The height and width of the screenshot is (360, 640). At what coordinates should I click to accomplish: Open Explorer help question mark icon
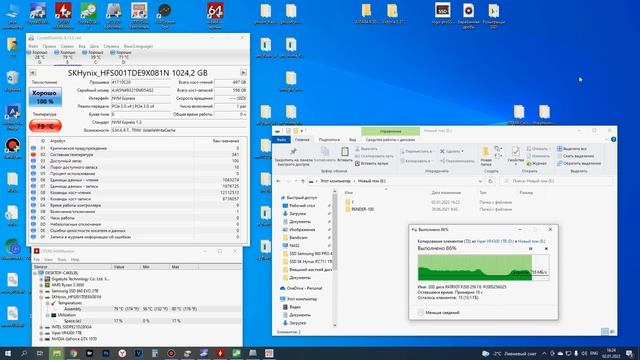pos(613,140)
